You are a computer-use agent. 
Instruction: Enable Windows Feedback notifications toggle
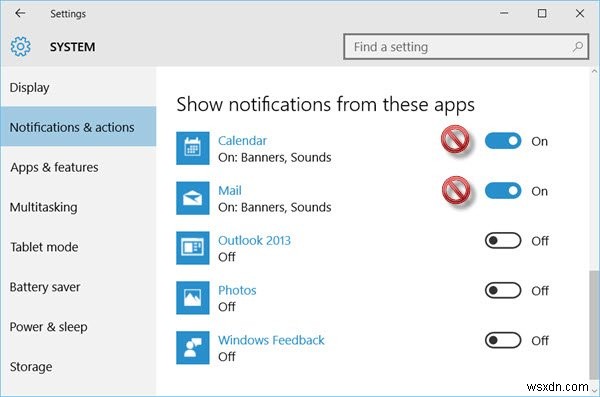point(503,340)
